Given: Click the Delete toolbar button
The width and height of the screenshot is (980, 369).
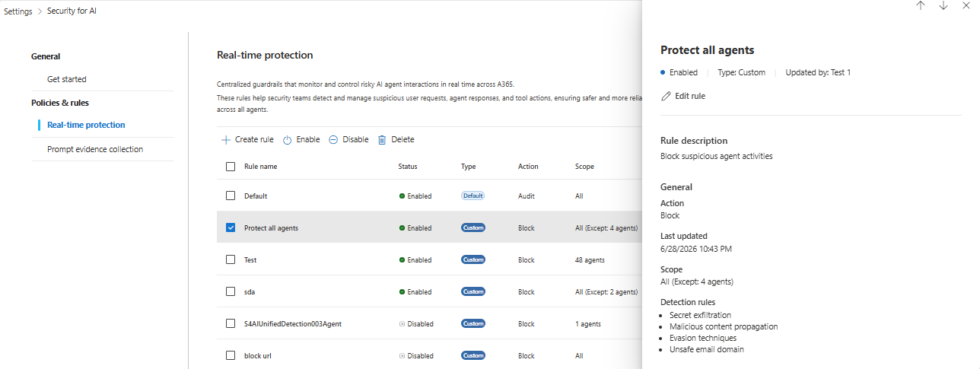Looking at the screenshot, I should [396, 140].
